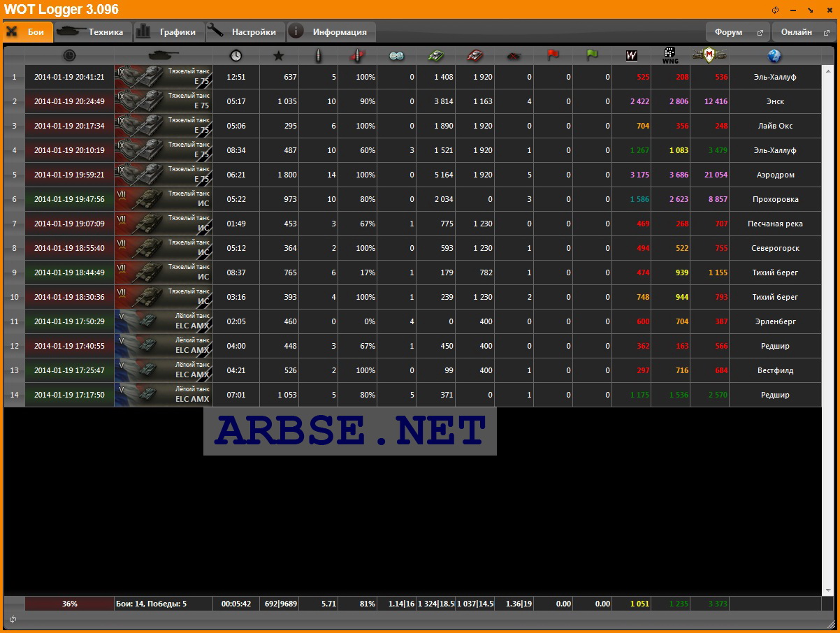The width and height of the screenshot is (840, 633).
Task: Sort by experience star icon
Action: click(x=279, y=56)
